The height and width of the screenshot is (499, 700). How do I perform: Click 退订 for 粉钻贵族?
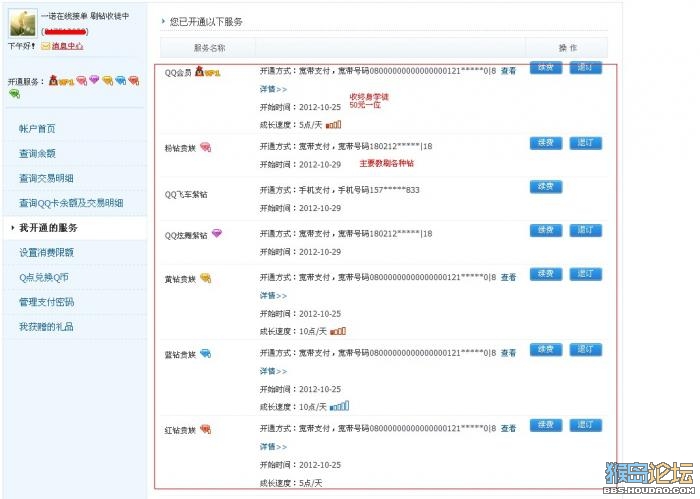585,143
